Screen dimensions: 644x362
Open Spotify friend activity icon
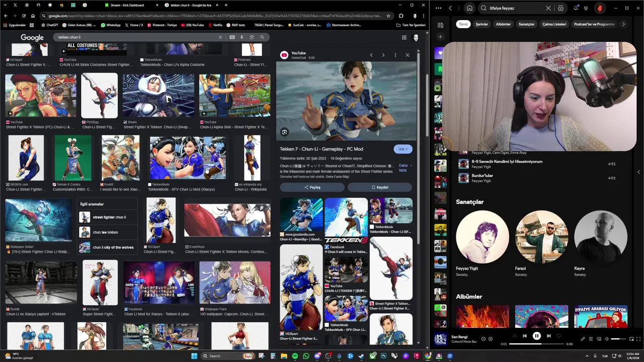tap(586, 8)
